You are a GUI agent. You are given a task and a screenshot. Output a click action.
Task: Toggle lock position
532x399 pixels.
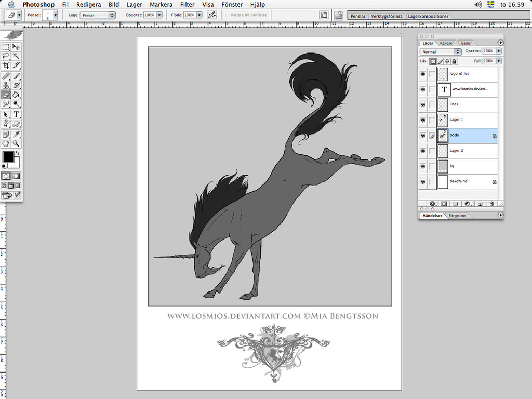point(447,61)
